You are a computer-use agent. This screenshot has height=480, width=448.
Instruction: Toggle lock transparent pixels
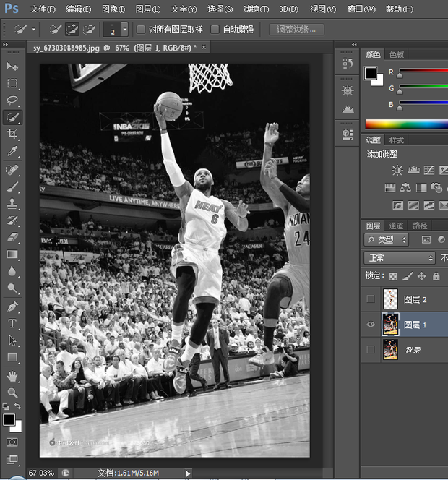click(393, 277)
